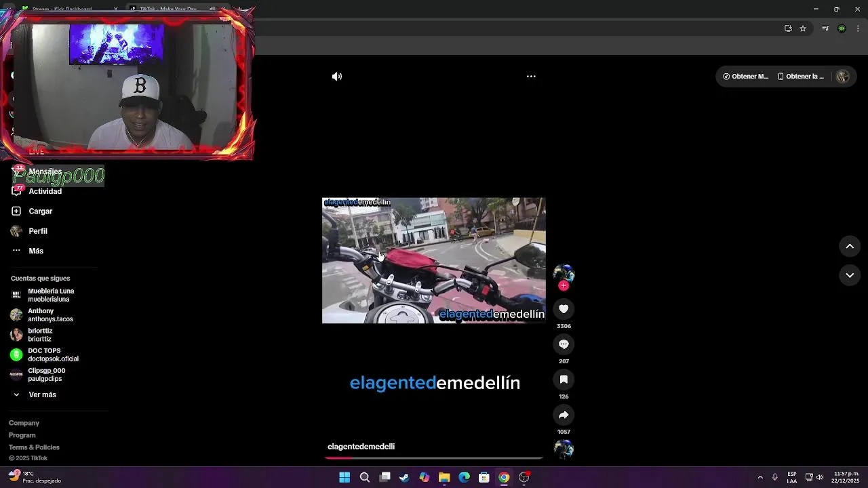Click the Más three-dots icon in sidebar
This screenshot has width=868, height=488.
pos(16,251)
